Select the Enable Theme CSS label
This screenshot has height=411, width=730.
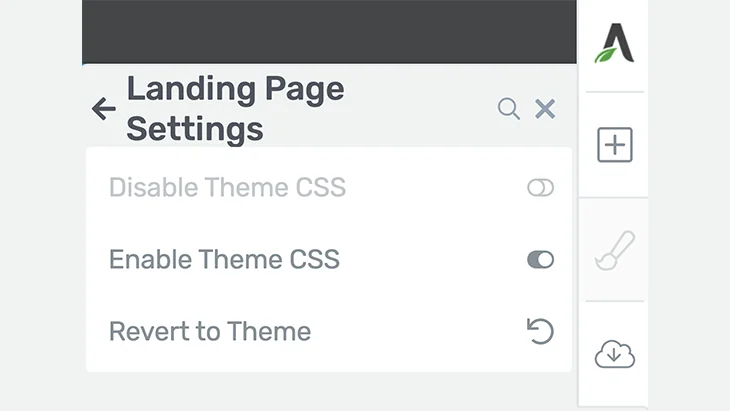tap(224, 259)
